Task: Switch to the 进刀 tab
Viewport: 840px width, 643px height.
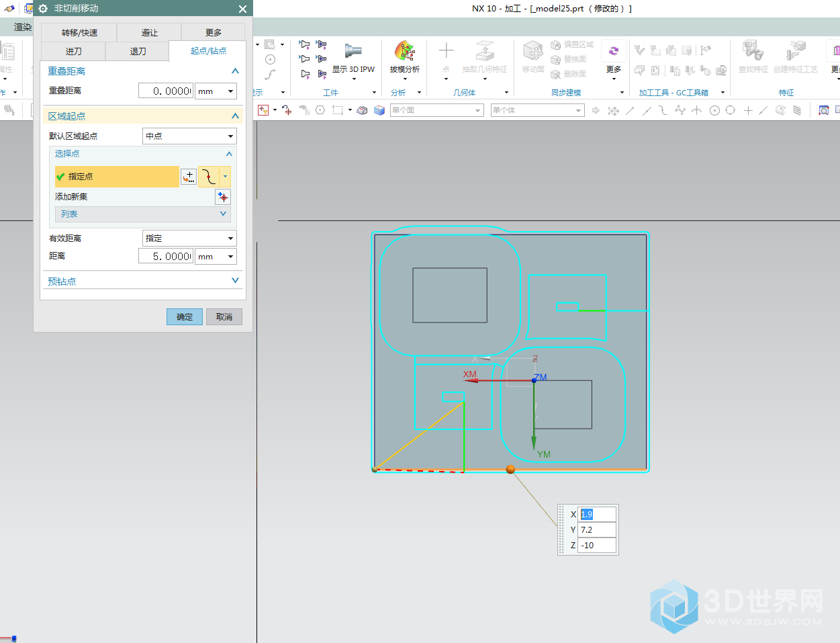Action: click(73, 51)
